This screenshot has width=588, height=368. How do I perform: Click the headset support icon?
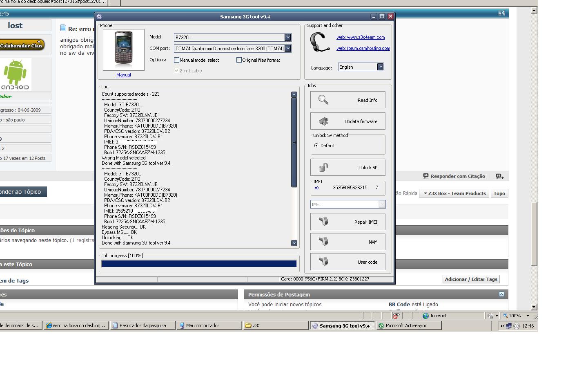[321, 42]
